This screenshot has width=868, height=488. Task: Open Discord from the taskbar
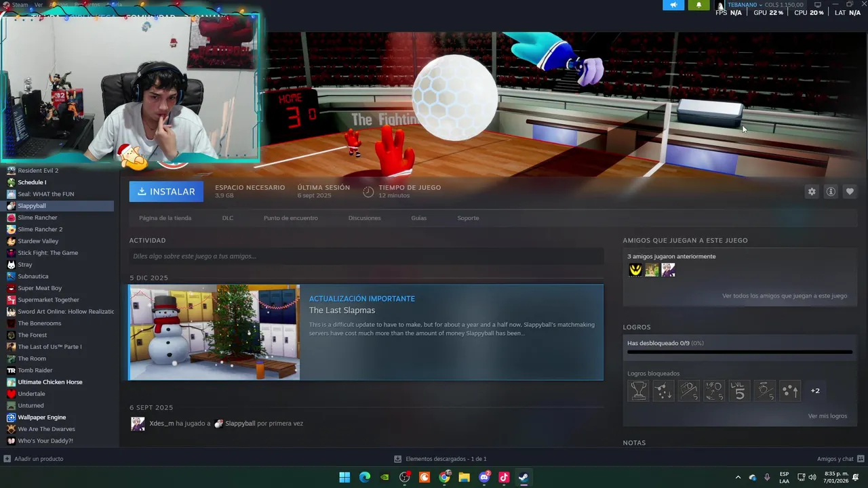[484, 477]
